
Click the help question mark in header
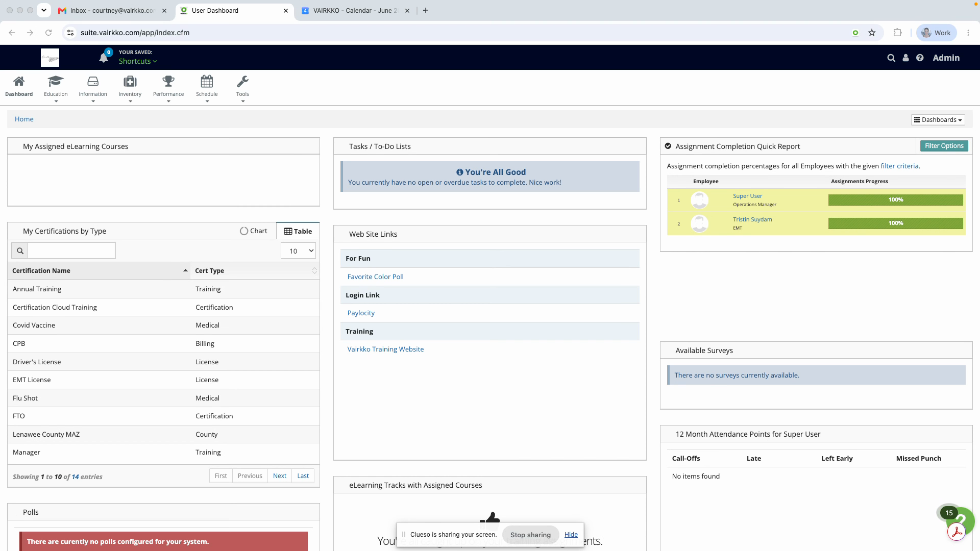pos(920,58)
